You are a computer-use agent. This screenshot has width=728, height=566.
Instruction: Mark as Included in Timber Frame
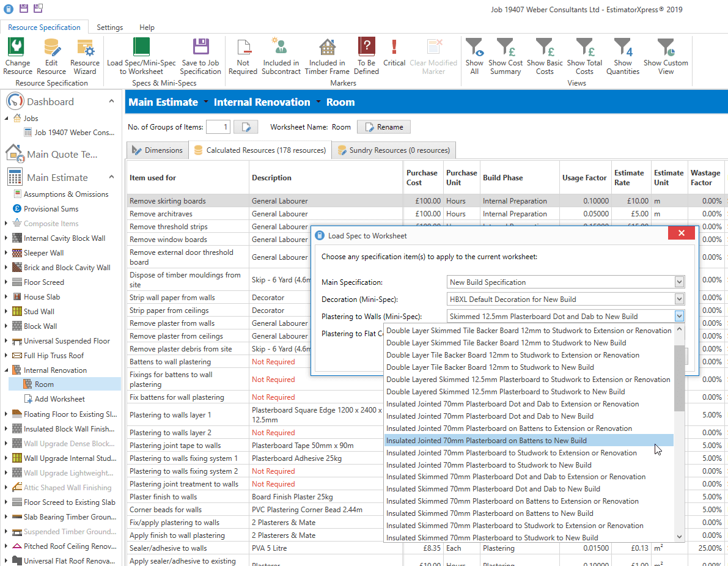coord(327,57)
